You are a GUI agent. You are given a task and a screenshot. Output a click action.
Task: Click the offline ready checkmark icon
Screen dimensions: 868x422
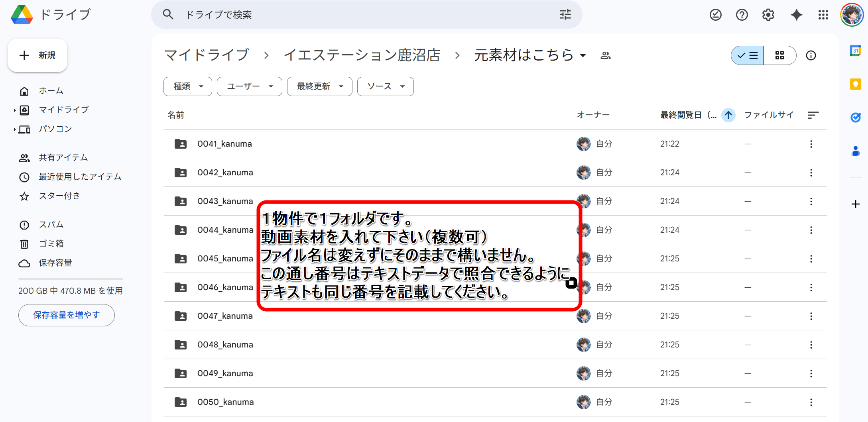(x=715, y=15)
